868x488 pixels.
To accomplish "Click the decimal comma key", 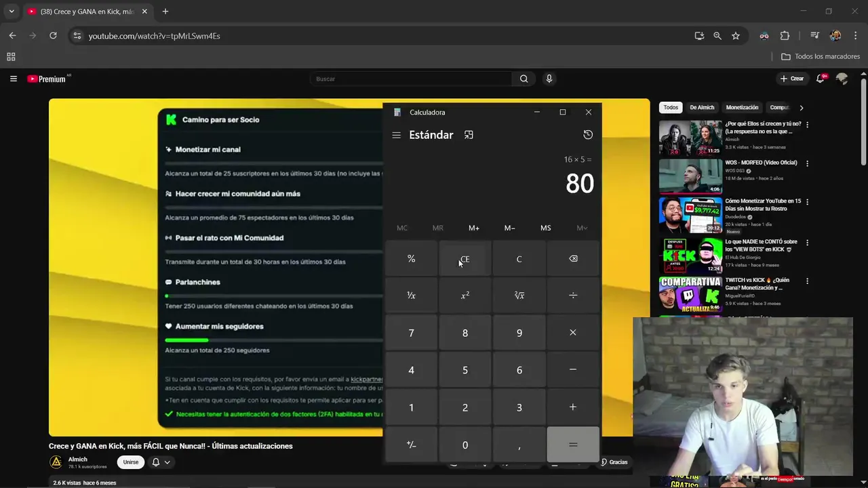I will point(519,445).
